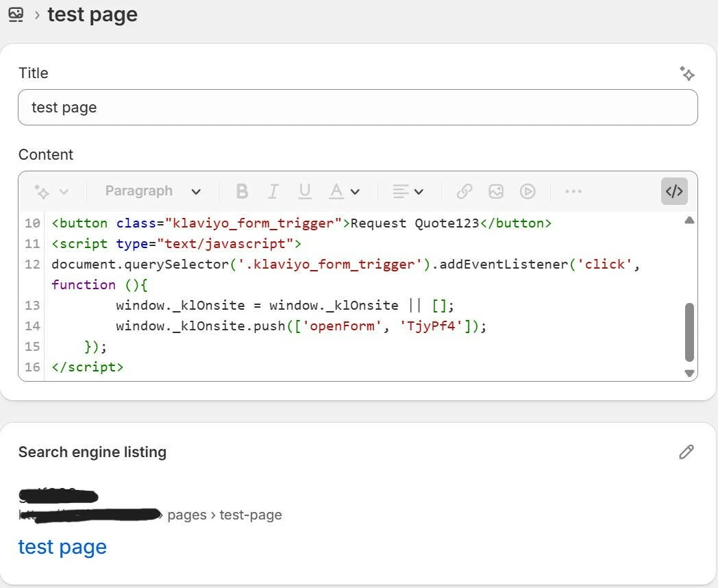Image resolution: width=718 pixels, height=588 pixels.
Task: Click the 'Content' label
Action: (46, 154)
